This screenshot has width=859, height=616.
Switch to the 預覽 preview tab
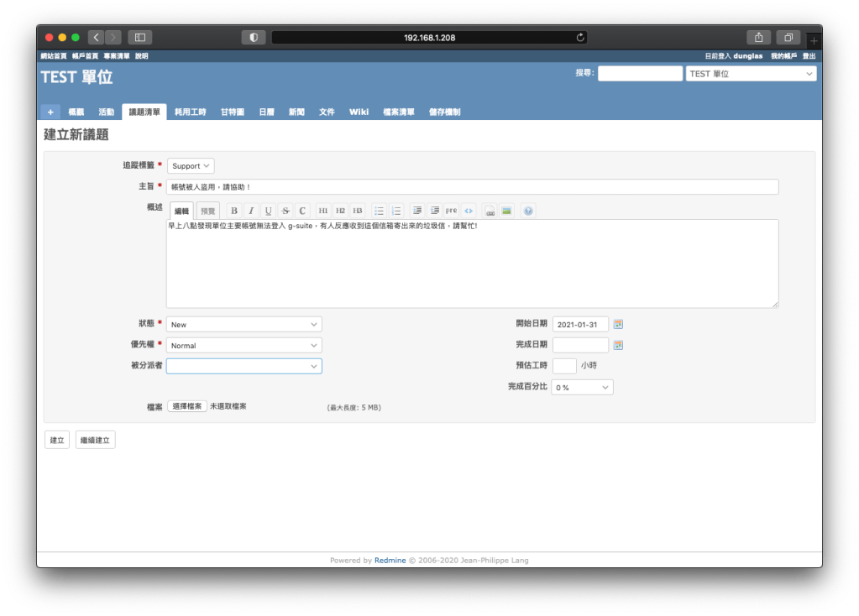(207, 211)
